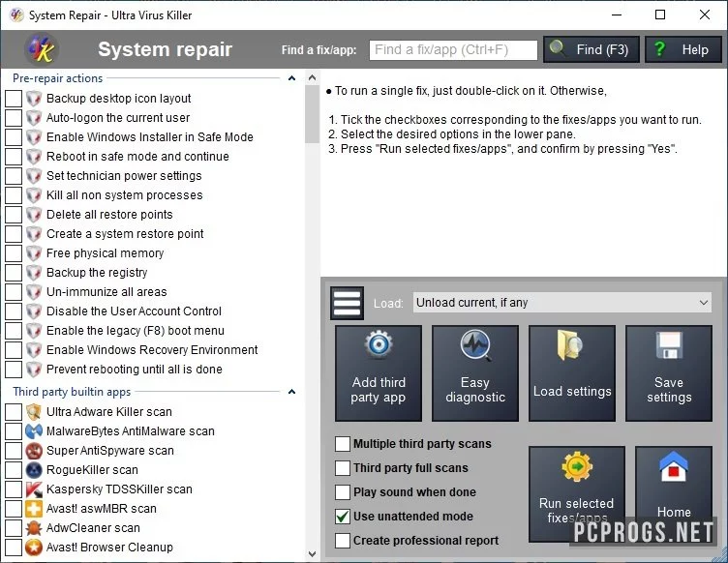This screenshot has width=728, height=563.
Task: Enable Create professional report checkbox
Action: (343, 541)
